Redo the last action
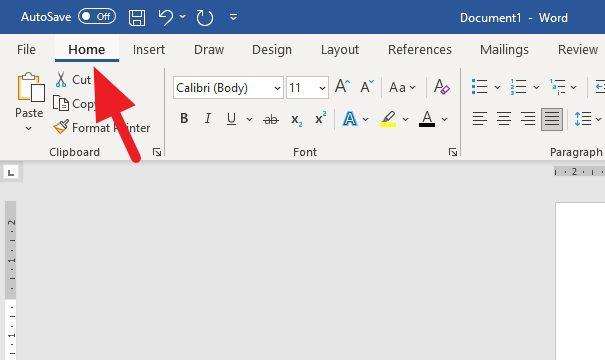Image resolution: width=605 pixels, height=360 pixels. 205,18
